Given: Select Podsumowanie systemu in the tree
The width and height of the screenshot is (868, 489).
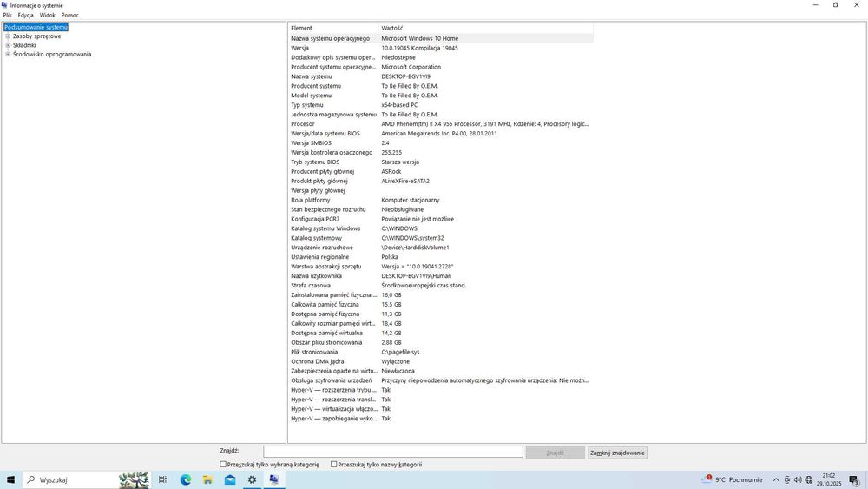Looking at the screenshot, I should coord(36,27).
